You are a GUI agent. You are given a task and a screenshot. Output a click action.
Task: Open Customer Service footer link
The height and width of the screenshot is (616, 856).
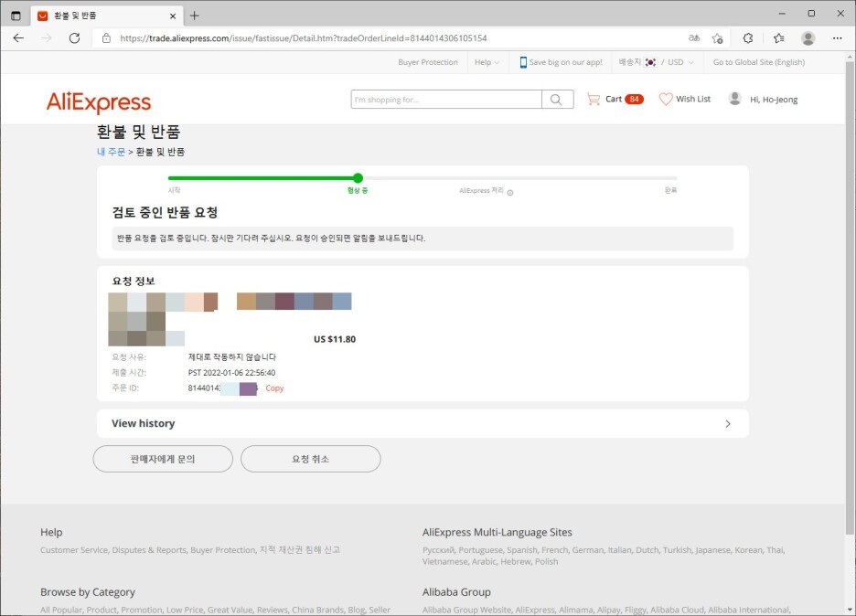click(x=74, y=550)
